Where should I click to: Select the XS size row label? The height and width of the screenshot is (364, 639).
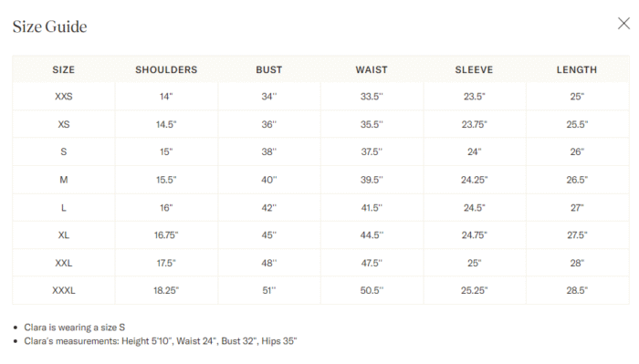tap(64, 124)
